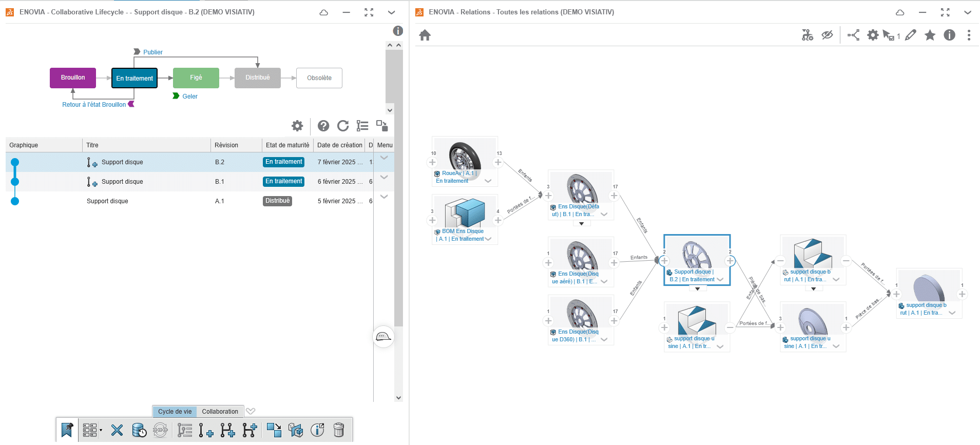This screenshot has width=980, height=445.
Task: Click the Obsolète state box
Action: pos(319,78)
